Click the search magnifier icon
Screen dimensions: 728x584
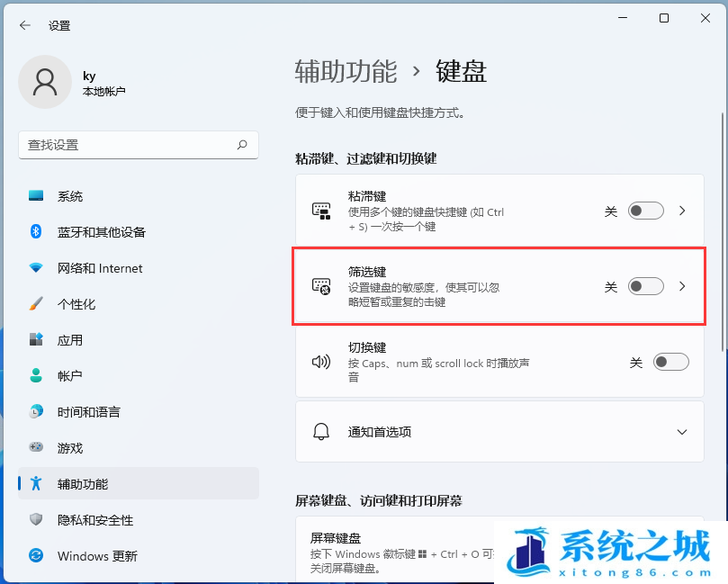pos(242,145)
